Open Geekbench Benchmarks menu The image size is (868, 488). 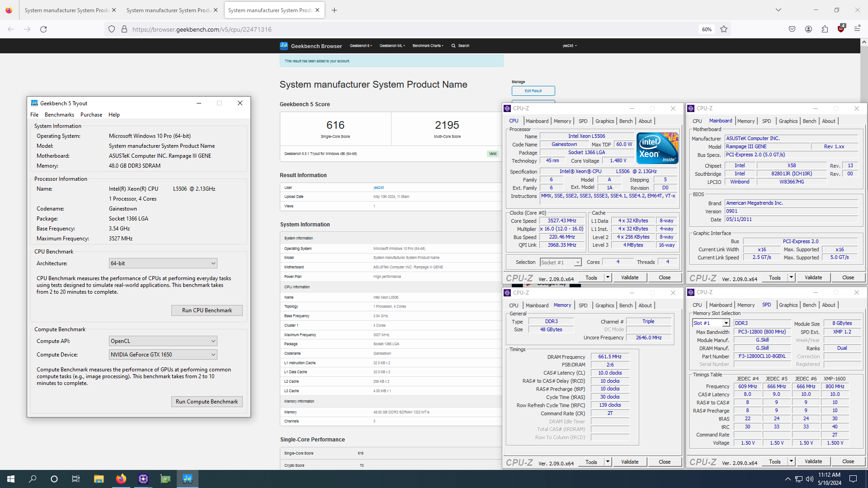point(59,115)
